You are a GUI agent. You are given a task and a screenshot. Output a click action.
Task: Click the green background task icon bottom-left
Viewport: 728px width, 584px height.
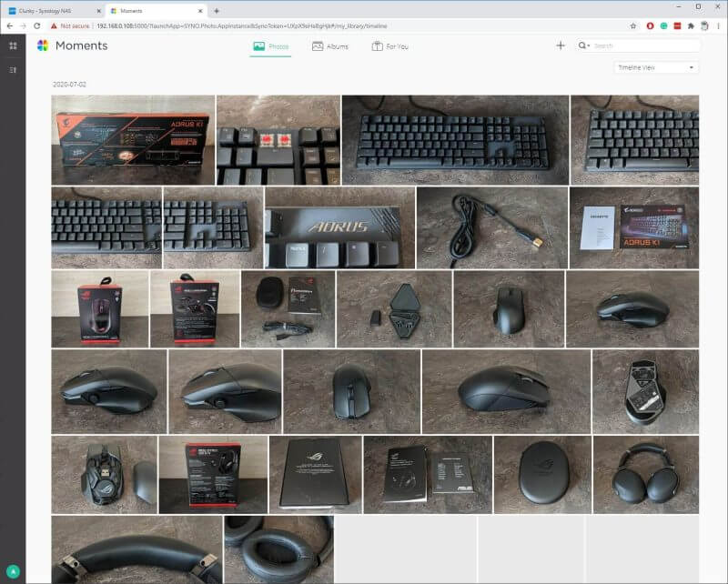(x=13, y=571)
